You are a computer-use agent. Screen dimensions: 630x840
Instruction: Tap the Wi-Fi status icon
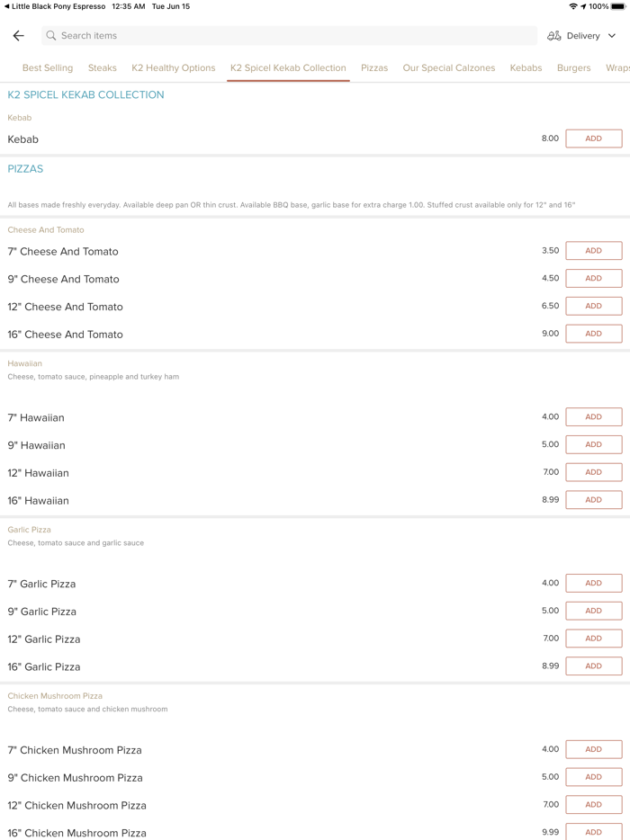(572, 6)
